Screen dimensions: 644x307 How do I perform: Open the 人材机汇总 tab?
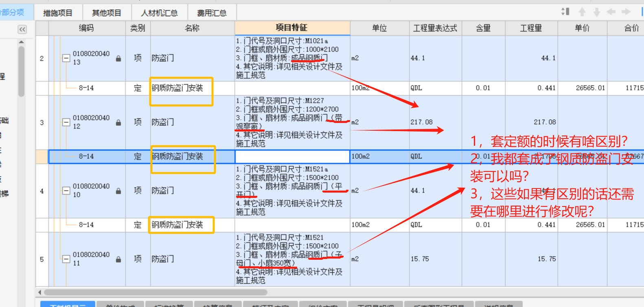pyautogui.click(x=159, y=13)
